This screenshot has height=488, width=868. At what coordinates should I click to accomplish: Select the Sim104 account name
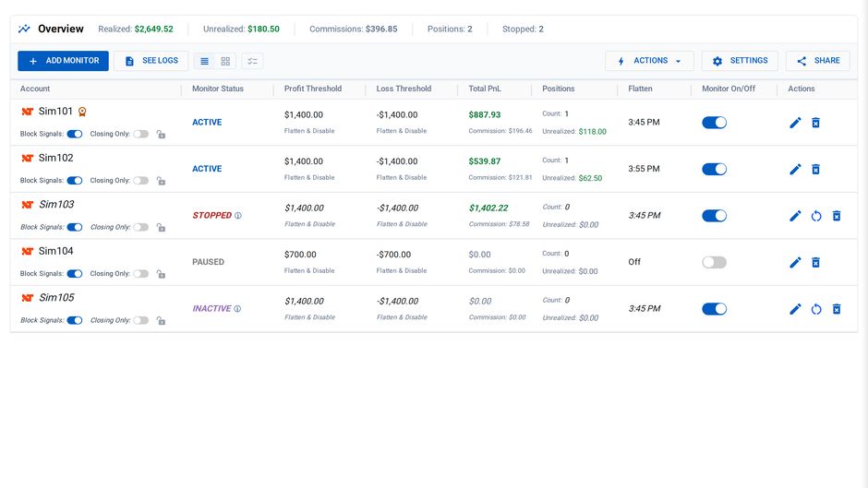[56, 251]
